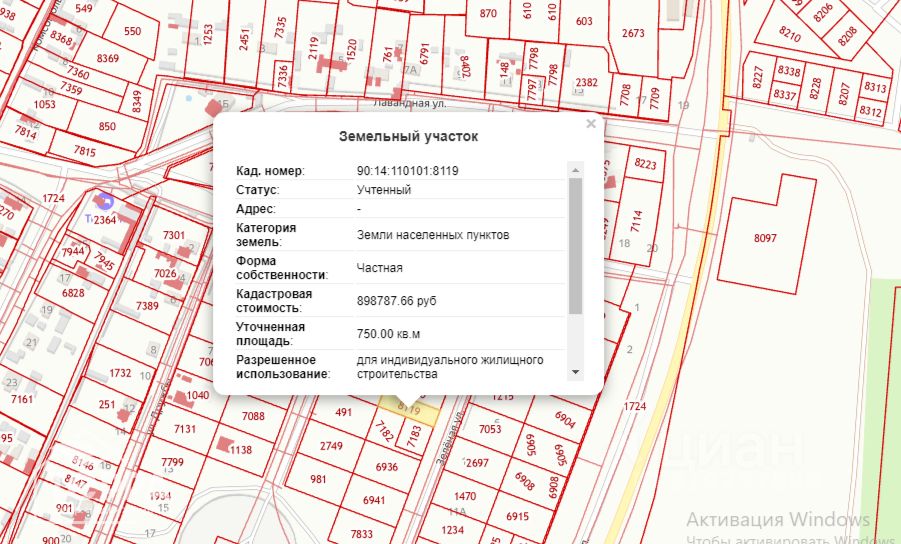Select parcel 7161 on the map

pyautogui.click(x=22, y=399)
